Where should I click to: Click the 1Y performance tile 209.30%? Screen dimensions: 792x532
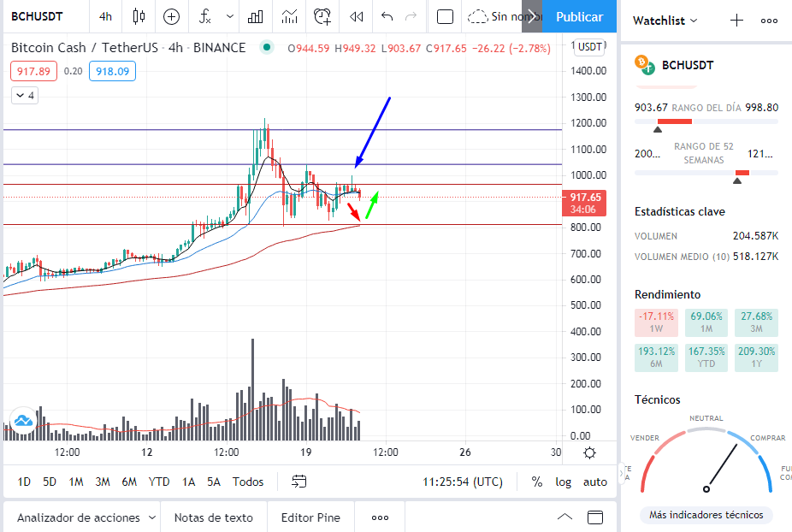pyautogui.click(x=756, y=358)
